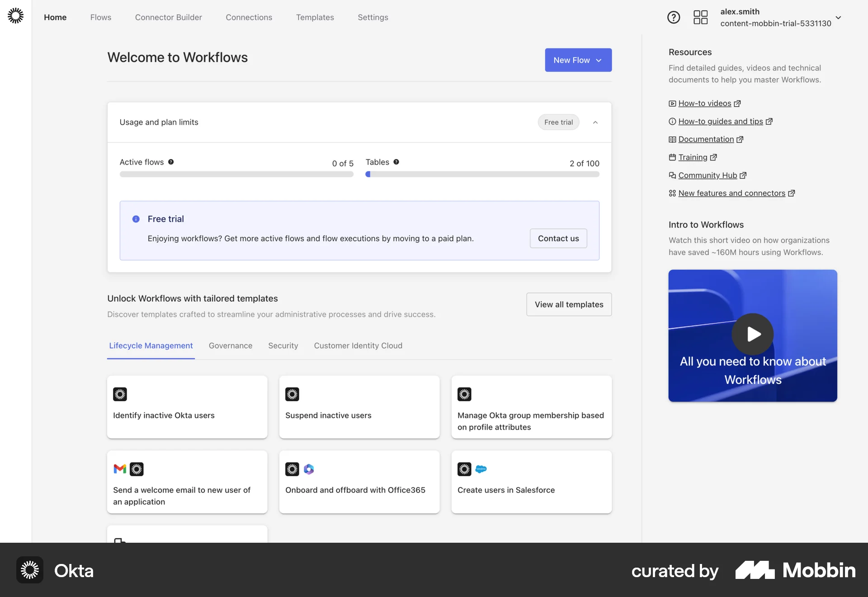Click the Gmail icon on welcome email template
868x597 pixels.
point(119,469)
